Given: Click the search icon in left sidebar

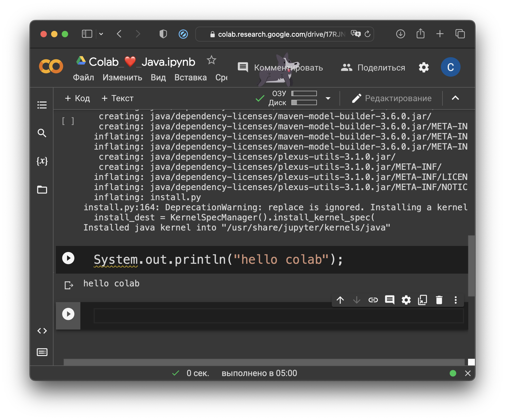Looking at the screenshot, I should tap(42, 133).
